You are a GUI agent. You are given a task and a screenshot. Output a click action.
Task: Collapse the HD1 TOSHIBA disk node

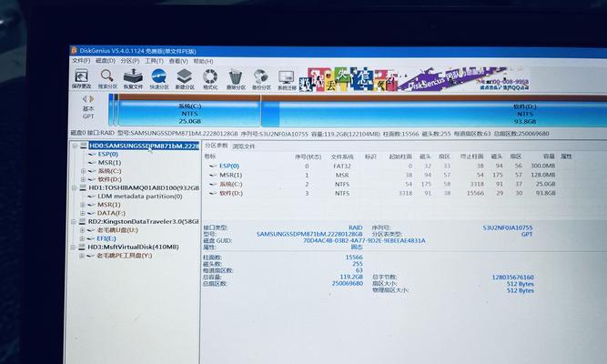(74, 187)
